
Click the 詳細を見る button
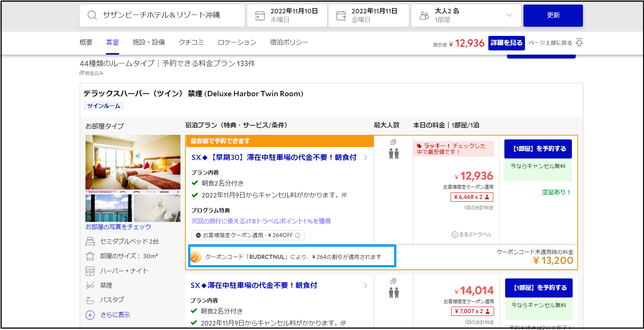point(506,43)
